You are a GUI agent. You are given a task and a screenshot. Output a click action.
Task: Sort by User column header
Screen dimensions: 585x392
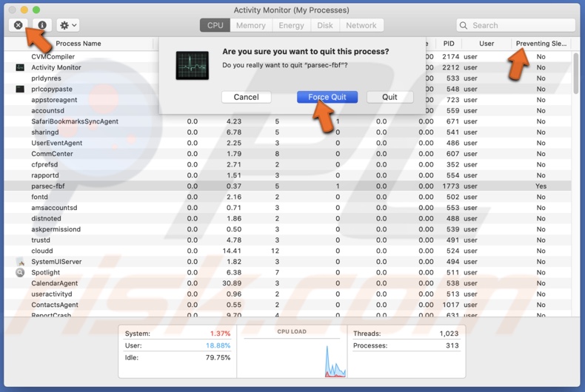(x=487, y=44)
